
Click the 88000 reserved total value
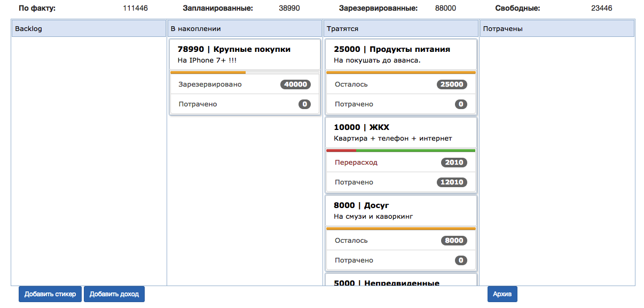446,9
